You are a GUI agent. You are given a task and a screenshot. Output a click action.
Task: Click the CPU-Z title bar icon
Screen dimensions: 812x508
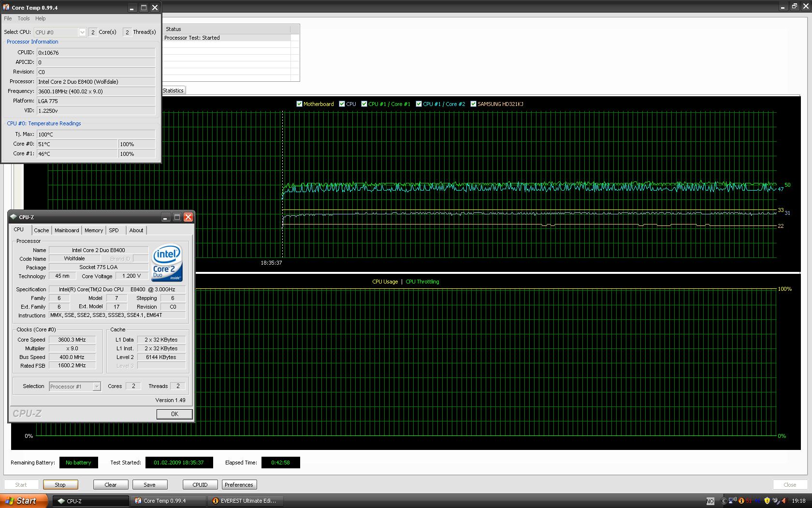[14, 217]
